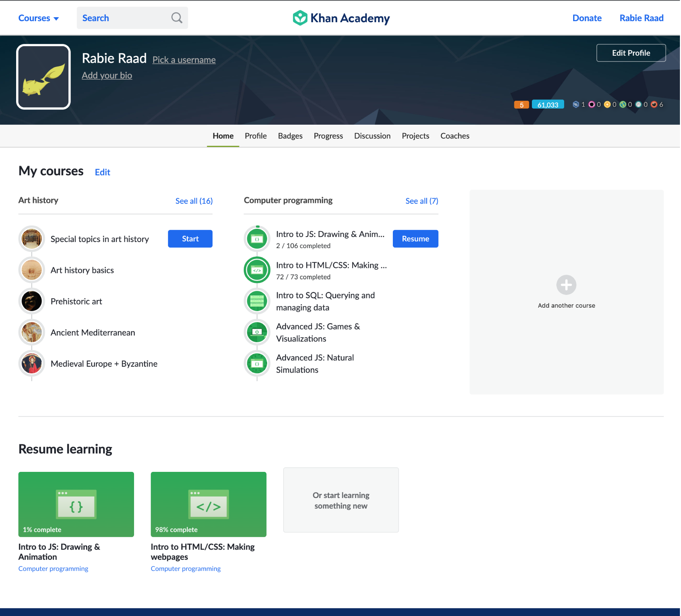681x616 pixels.
Task: Click the Donate link
Action: click(x=587, y=18)
